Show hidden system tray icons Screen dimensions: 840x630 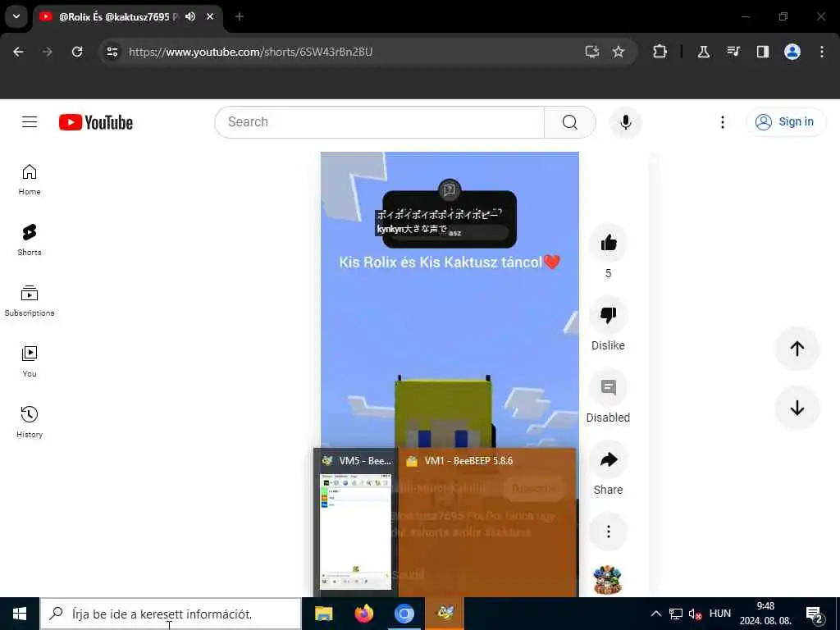(x=655, y=614)
